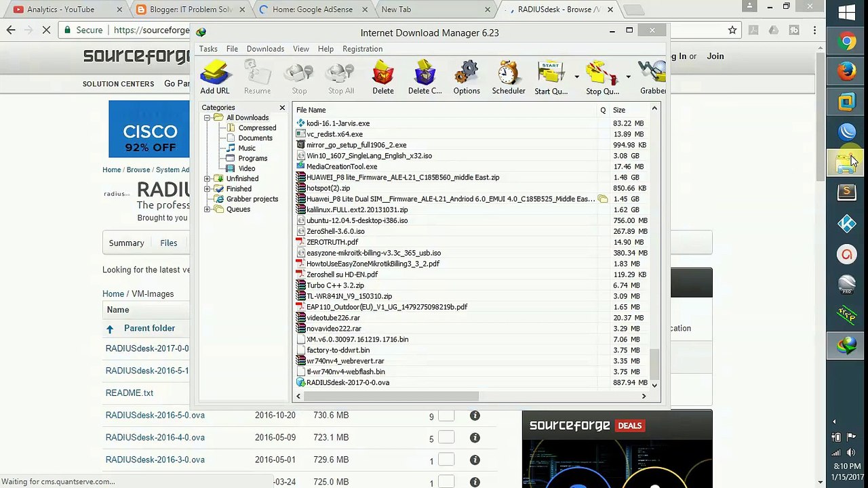Collapse the All Downloads tree node
This screenshot has height=488, width=868.
(x=207, y=118)
